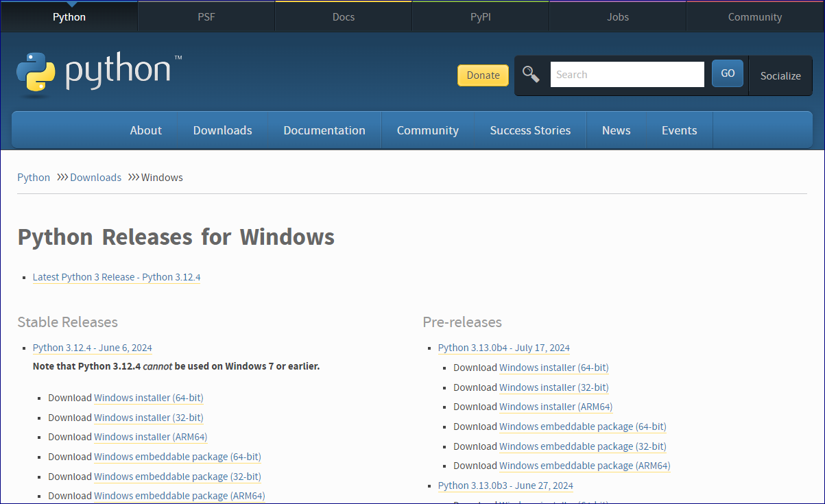Open the Documentation navigation menu
This screenshot has height=504, width=825.
324,130
